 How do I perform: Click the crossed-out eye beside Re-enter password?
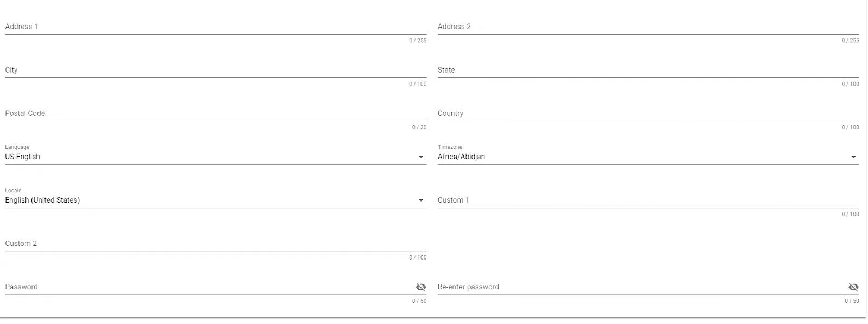coord(853,287)
